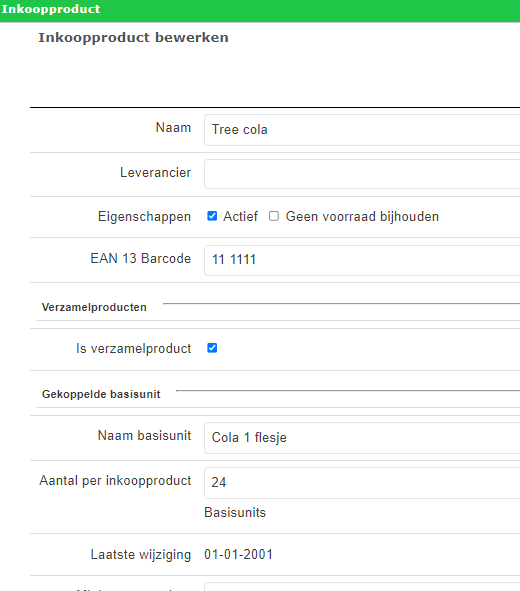The height and width of the screenshot is (591, 520).
Task: Click the Leverancier label
Action: [155, 173]
